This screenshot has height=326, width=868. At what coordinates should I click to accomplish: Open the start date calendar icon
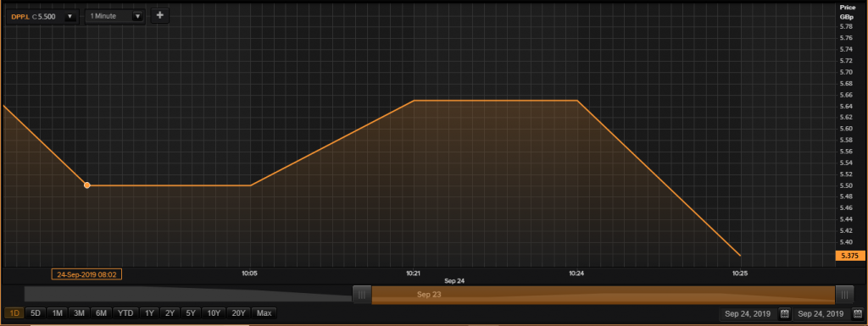[784, 314]
